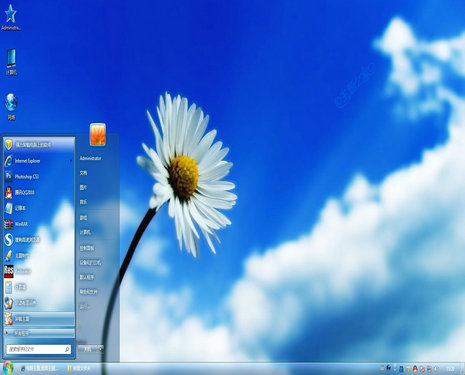Open Tencent QQ penguin icon entry

38,192
